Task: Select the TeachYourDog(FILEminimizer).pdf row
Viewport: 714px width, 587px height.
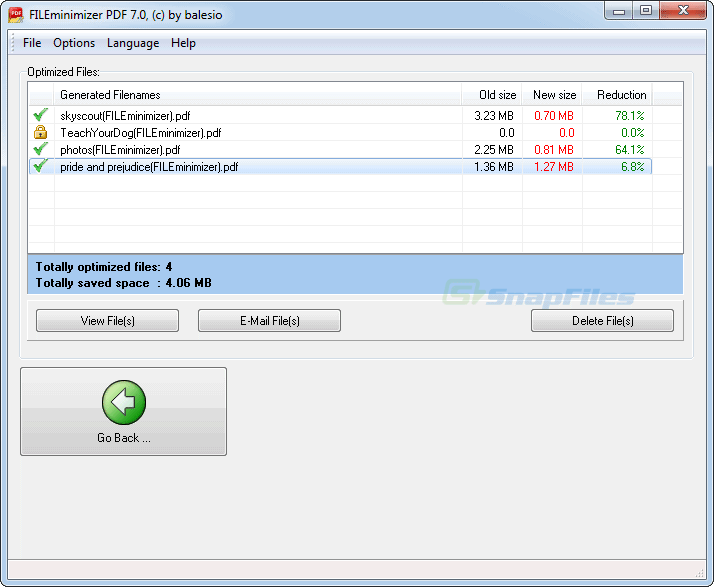Action: (341, 133)
